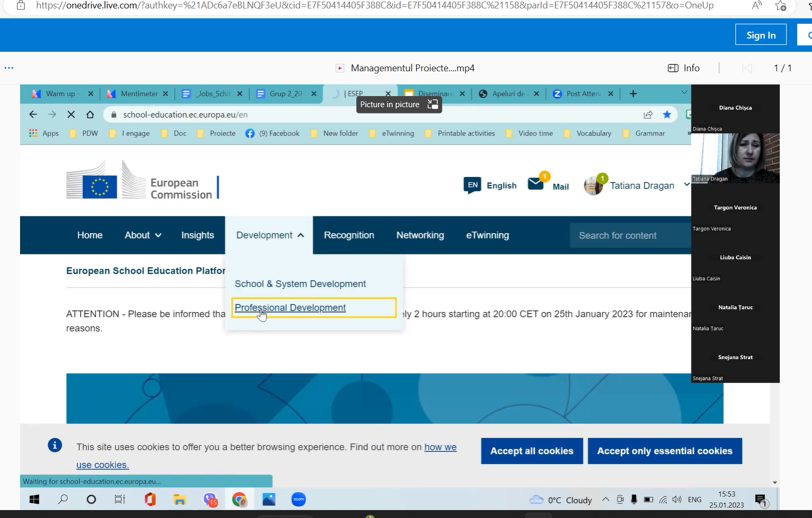812x518 pixels.
Task: Open the Mail envelope icon
Action: pyautogui.click(x=536, y=184)
